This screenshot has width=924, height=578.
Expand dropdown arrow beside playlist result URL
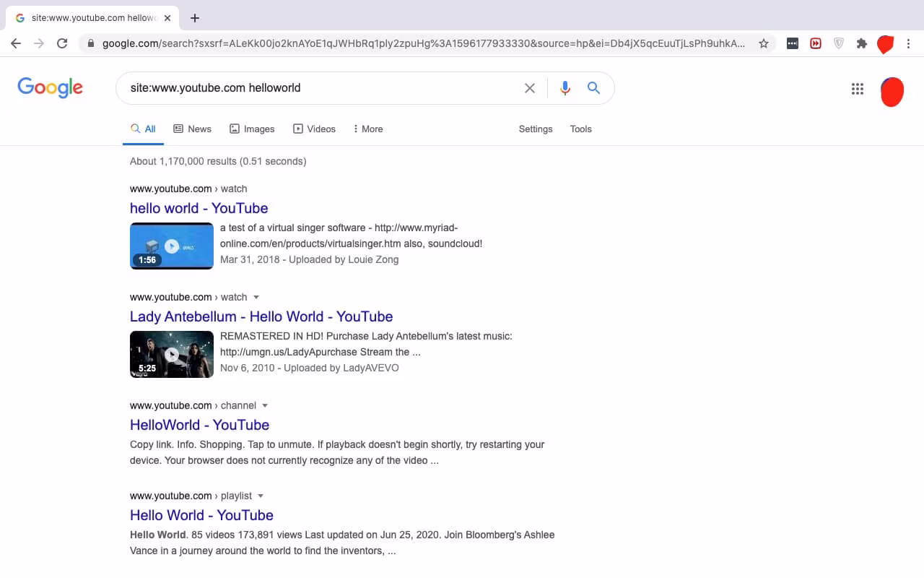(261, 496)
